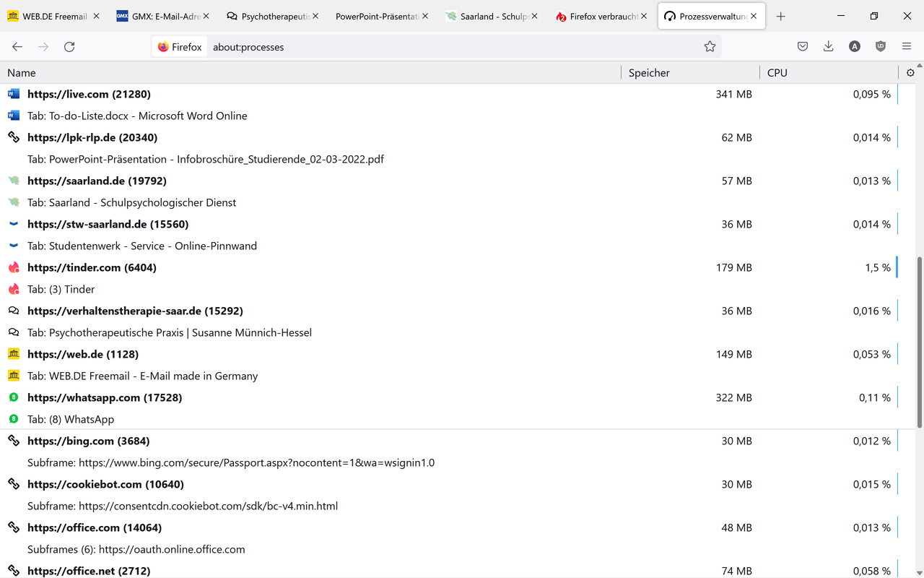The height and width of the screenshot is (578, 924).
Task: Switch to the WEB.DE Freemail tab
Action: tap(54, 16)
